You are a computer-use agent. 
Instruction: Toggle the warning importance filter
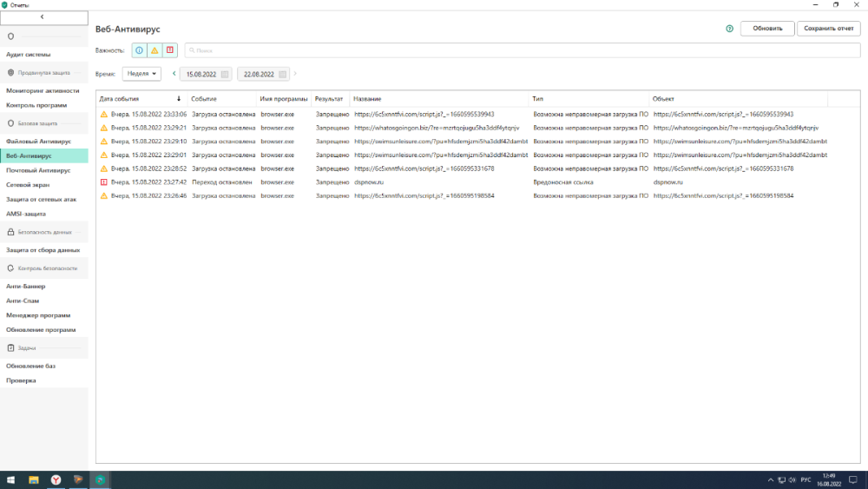(155, 50)
